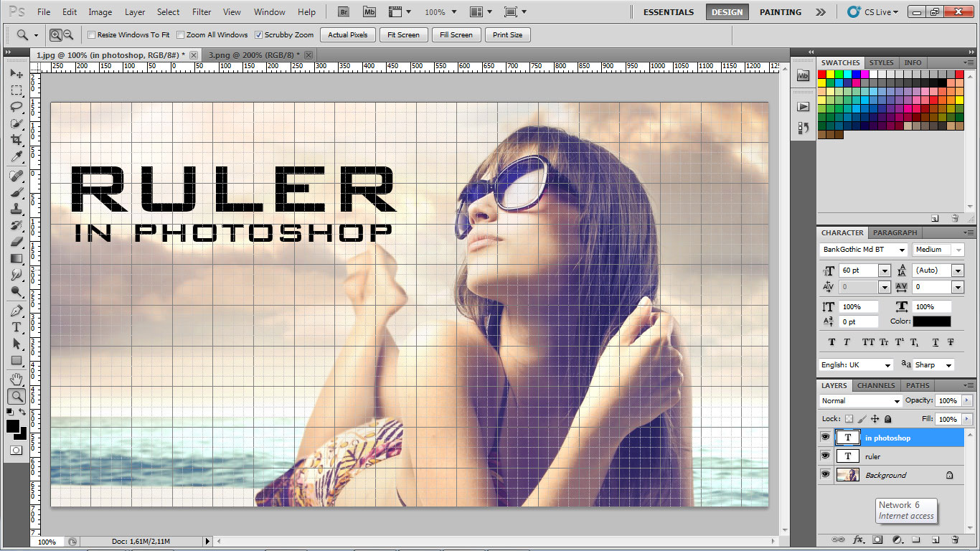
Task: Click the Zoom In mode icon
Action: tap(56, 34)
